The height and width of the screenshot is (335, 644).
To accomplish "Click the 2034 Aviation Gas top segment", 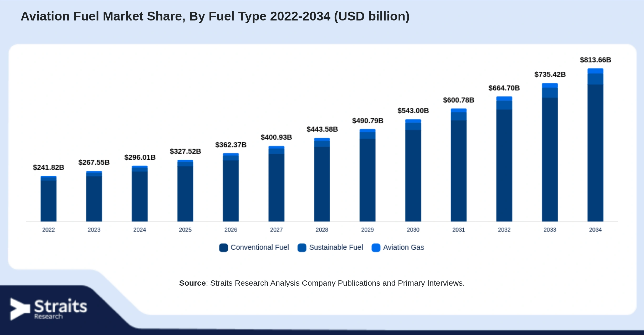I will pos(595,71).
